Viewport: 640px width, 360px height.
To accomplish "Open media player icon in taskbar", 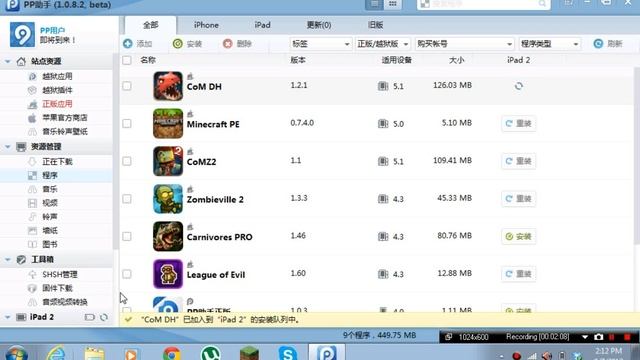I will tap(131, 354).
